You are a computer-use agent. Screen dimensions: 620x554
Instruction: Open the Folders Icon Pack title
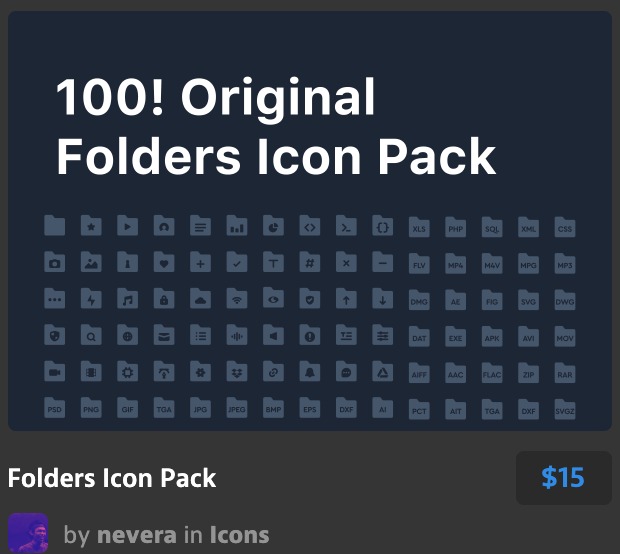[x=112, y=478]
